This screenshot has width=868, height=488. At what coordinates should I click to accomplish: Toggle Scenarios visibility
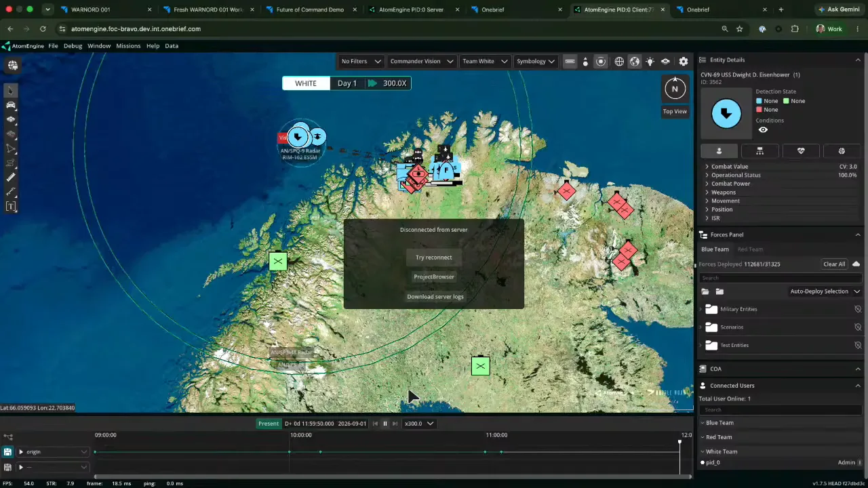tap(858, 327)
